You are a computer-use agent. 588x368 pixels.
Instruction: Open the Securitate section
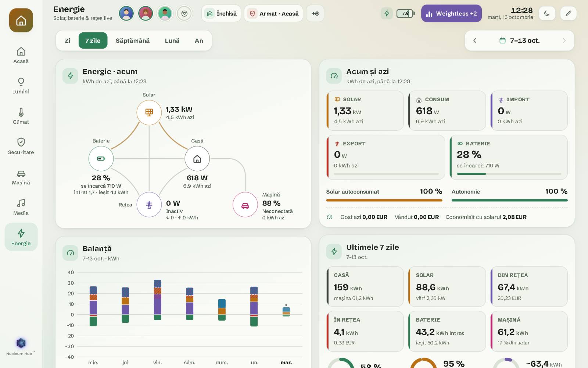pyautogui.click(x=21, y=146)
